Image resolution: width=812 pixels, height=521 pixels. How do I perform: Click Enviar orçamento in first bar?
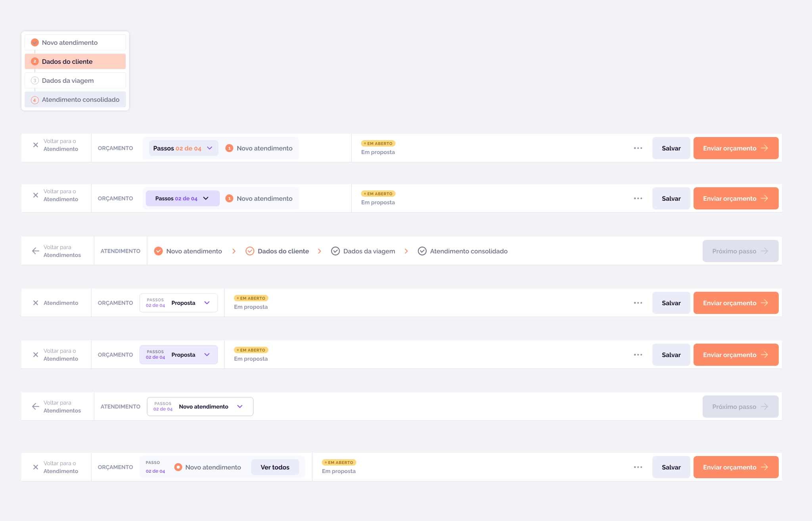point(735,148)
